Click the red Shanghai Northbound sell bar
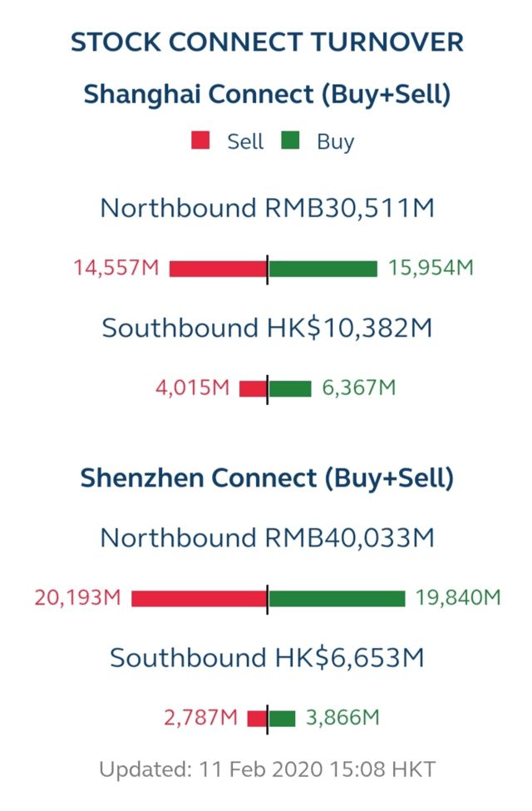This screenshot has height=811, width=532. point(218,269)
